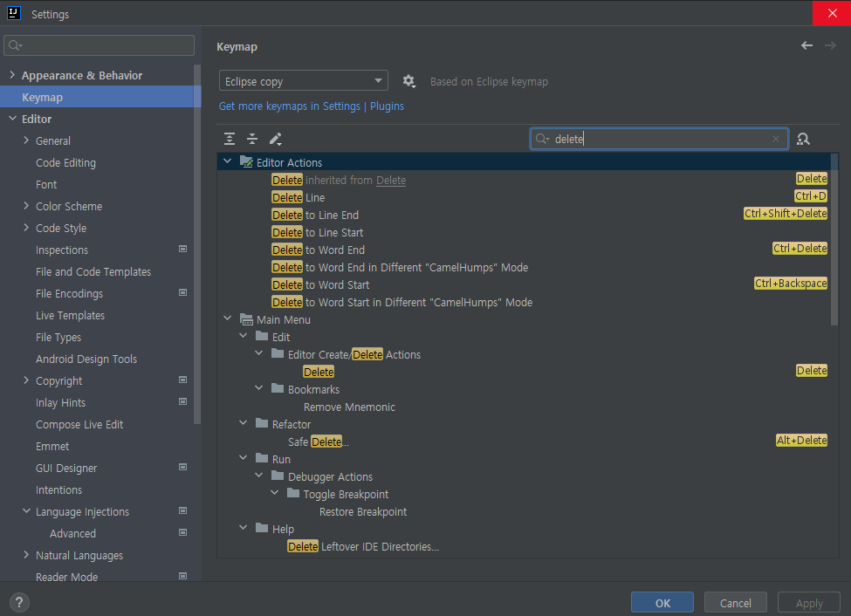Click Find Actions by Shortcut icon
Image resolution: width=851 pixels, height=616 pixels.
pyautogui.click(x=803, y=139)
